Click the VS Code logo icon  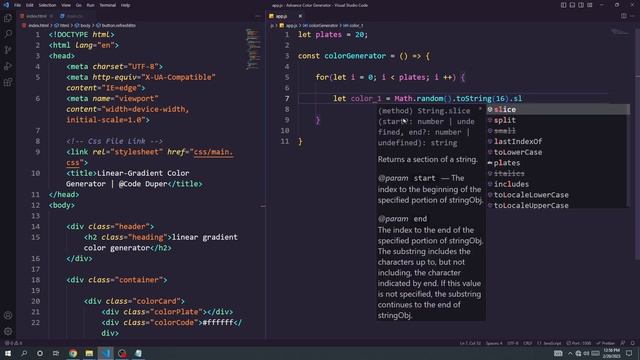pos(6,5)
